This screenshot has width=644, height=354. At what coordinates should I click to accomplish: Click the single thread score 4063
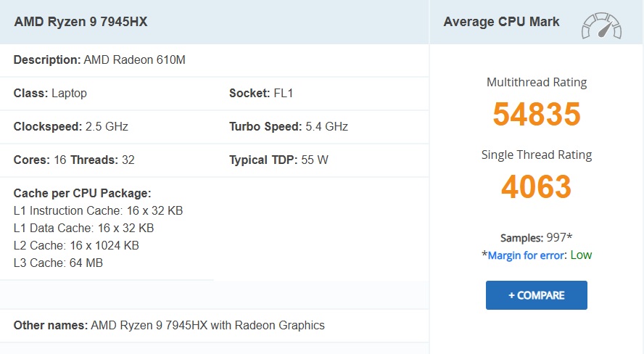[537, 186]
